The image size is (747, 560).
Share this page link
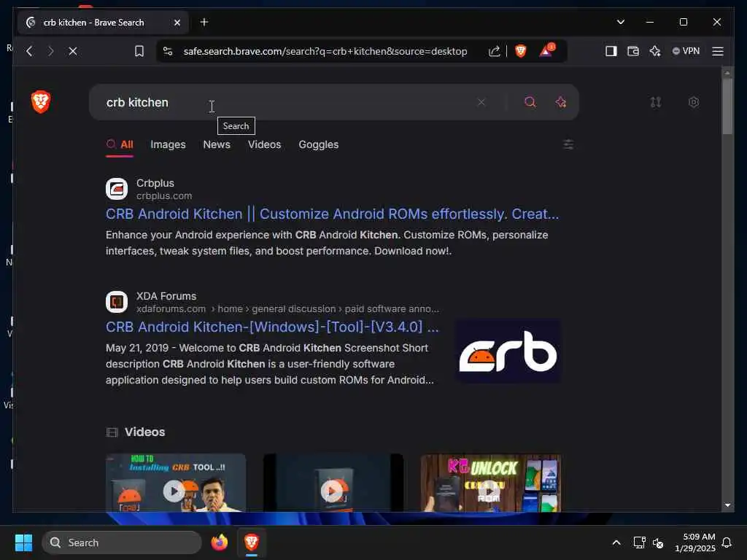495,51
